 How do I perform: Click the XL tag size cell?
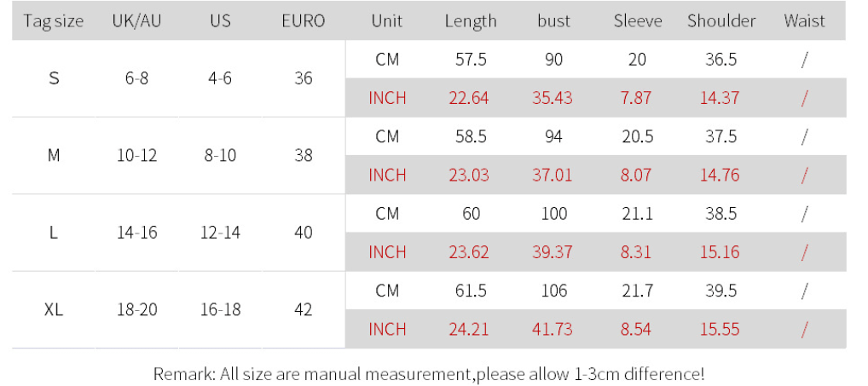click(54, 309)
